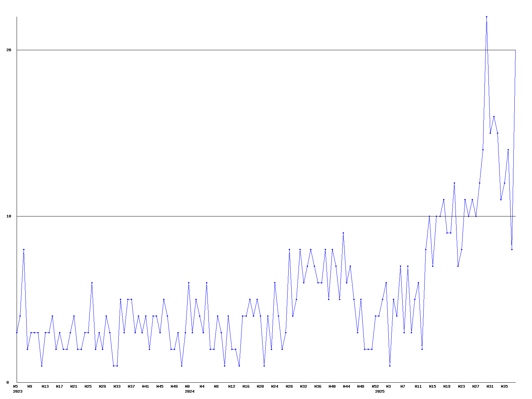This screenshot has height=399, width=532.
Task: Click the W35 week label
Action: click(x=504, y=386)
